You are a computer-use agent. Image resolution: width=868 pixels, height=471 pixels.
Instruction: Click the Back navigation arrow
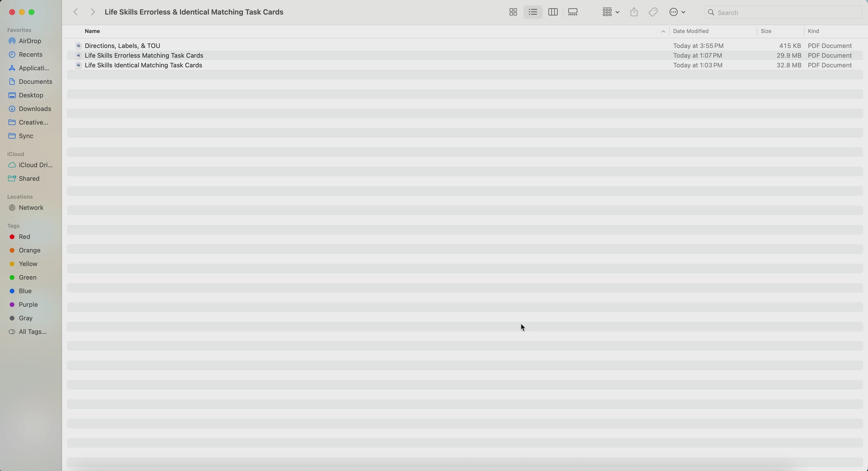75,12
